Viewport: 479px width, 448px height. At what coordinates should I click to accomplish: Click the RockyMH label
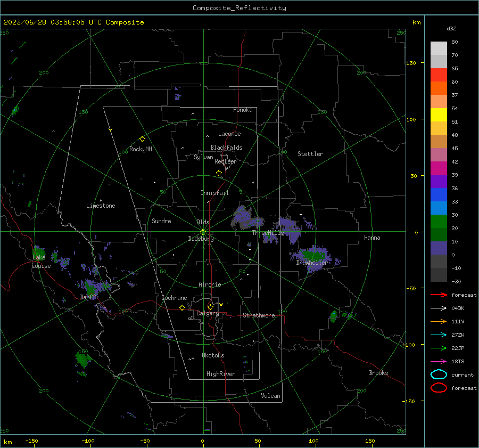click(141, 149)
